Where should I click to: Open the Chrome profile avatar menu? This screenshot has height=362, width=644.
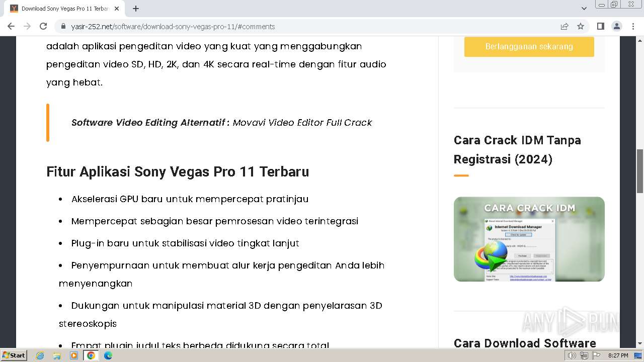coord(616,26)
